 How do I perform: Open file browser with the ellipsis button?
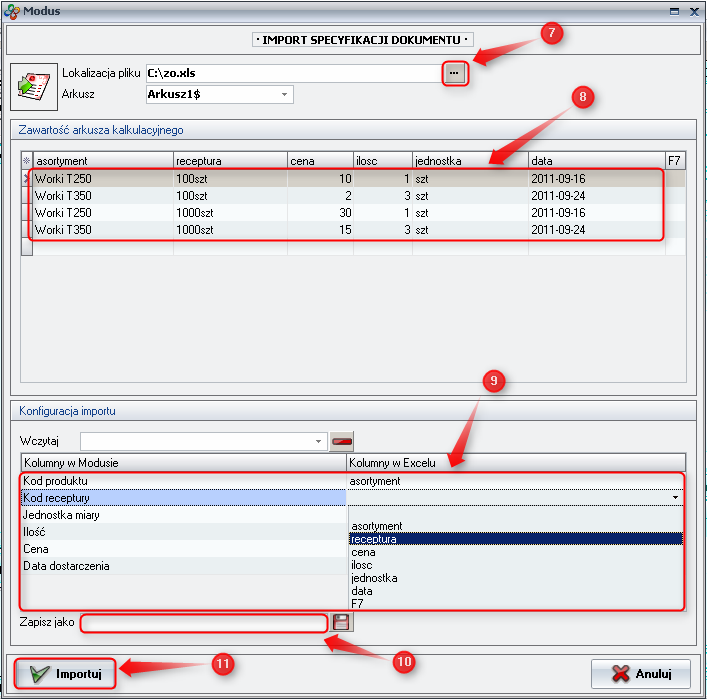[x=454, y=73]
